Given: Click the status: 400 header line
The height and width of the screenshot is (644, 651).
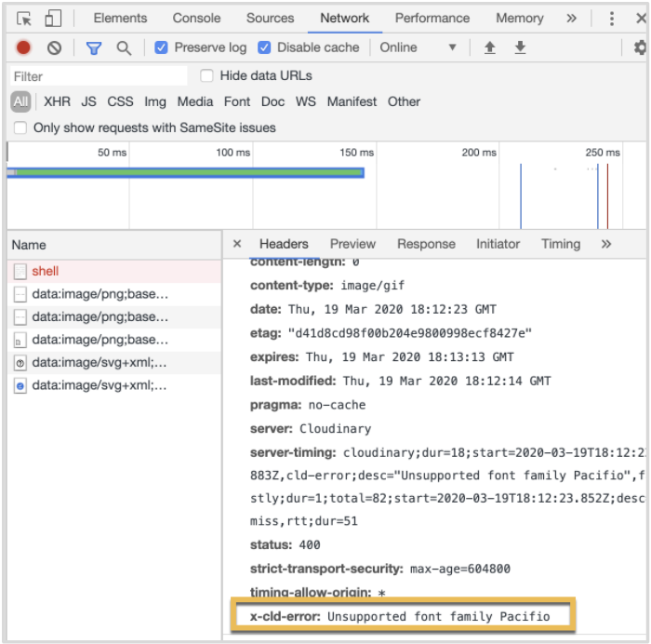Looking at the screenshot, I should tap(285, 544).
